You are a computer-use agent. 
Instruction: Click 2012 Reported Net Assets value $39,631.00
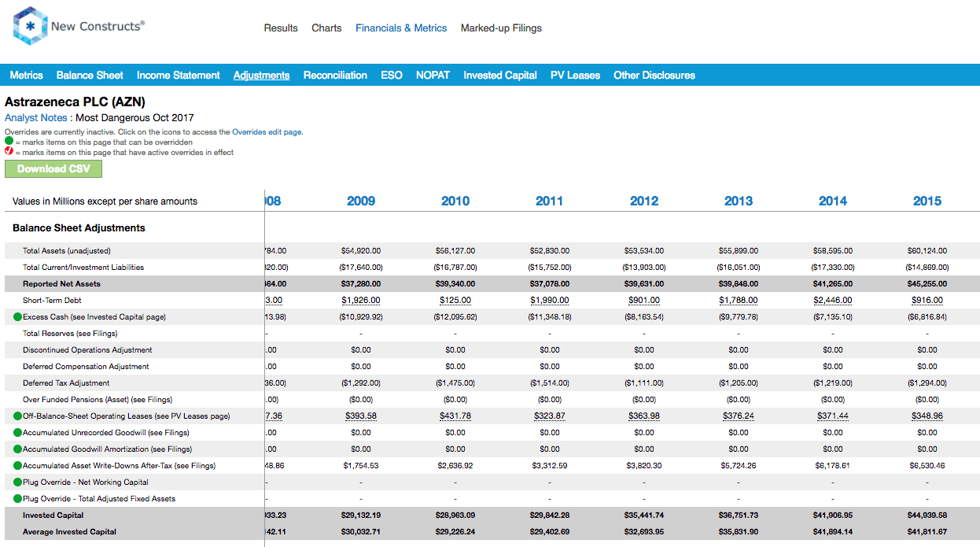(644, 284)
